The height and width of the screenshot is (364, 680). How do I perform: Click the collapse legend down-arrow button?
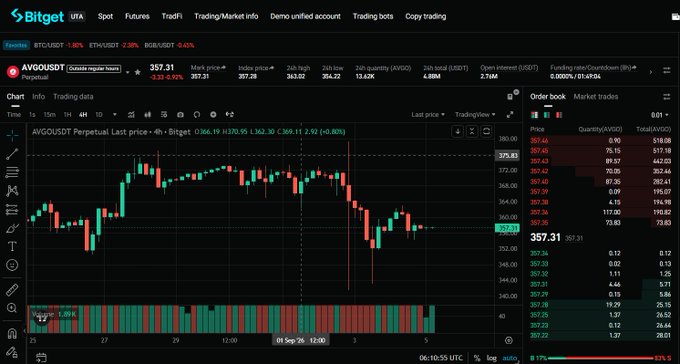457,131
